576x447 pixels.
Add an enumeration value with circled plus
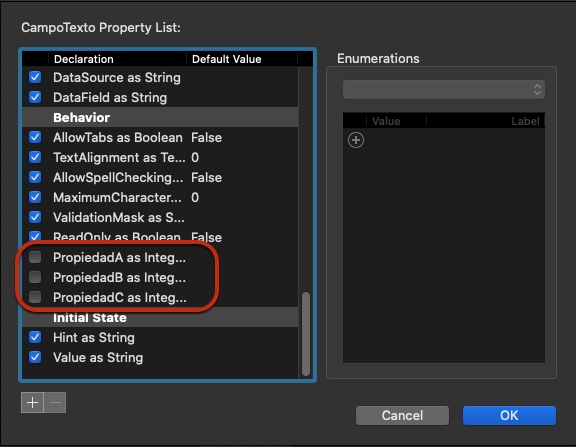pyautogui.click(x=356, y=140)
